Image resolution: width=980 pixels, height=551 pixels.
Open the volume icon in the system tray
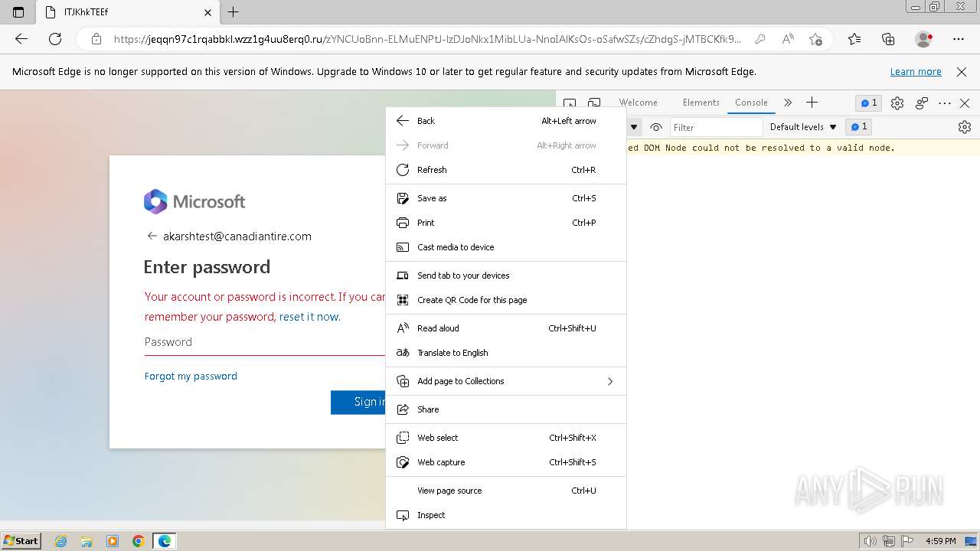coord(870,541)
